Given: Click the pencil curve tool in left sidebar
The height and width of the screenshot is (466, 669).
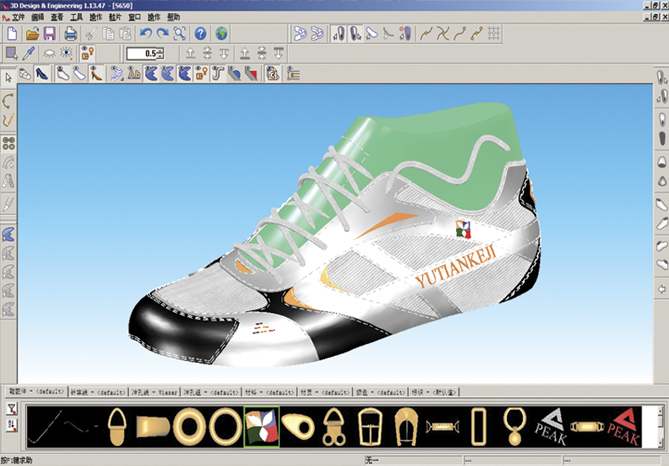Looking at the screenshot, I should tap(8, 120).
